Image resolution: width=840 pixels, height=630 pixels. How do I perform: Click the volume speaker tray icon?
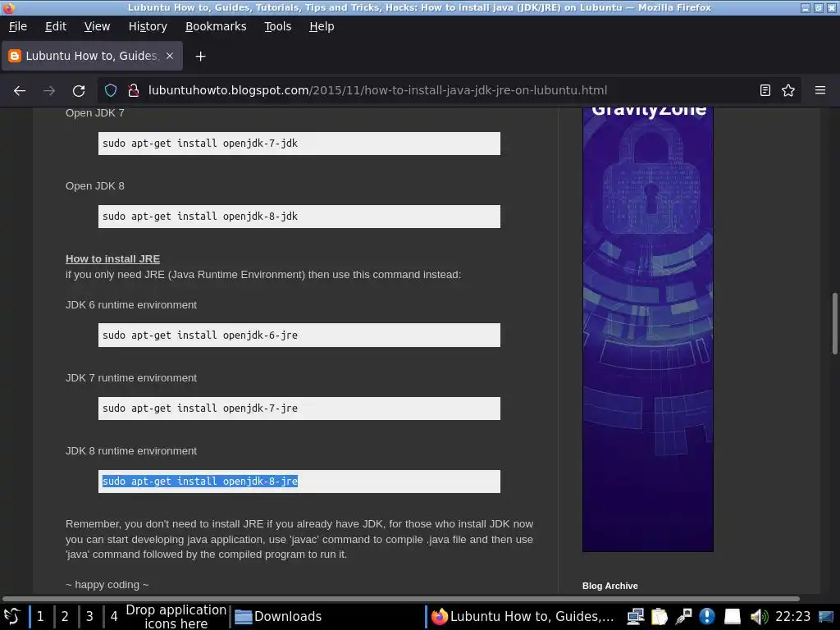759,617
